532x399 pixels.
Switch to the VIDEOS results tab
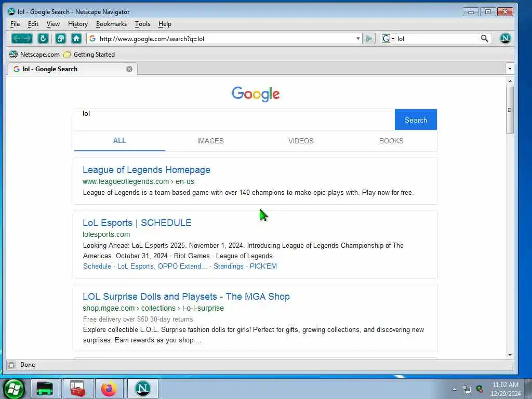301,141
